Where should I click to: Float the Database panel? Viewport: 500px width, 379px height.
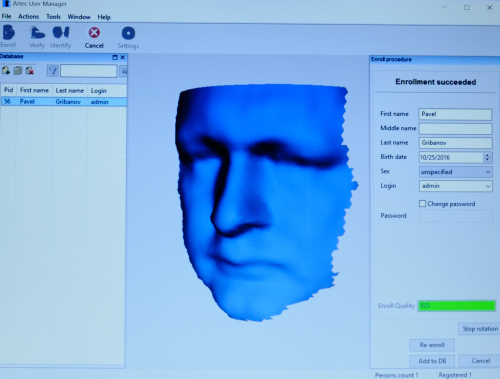point(115,57)
